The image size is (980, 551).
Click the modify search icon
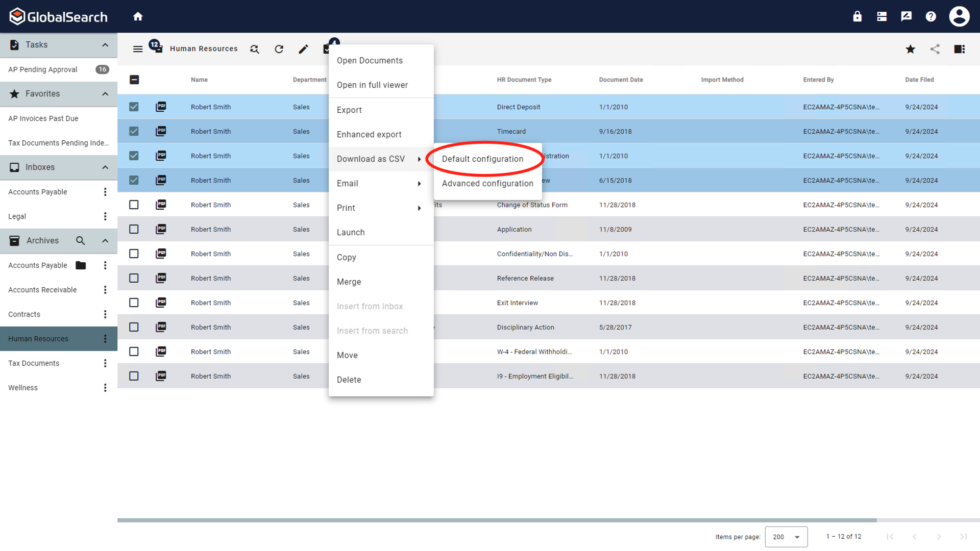click(254, 49)
